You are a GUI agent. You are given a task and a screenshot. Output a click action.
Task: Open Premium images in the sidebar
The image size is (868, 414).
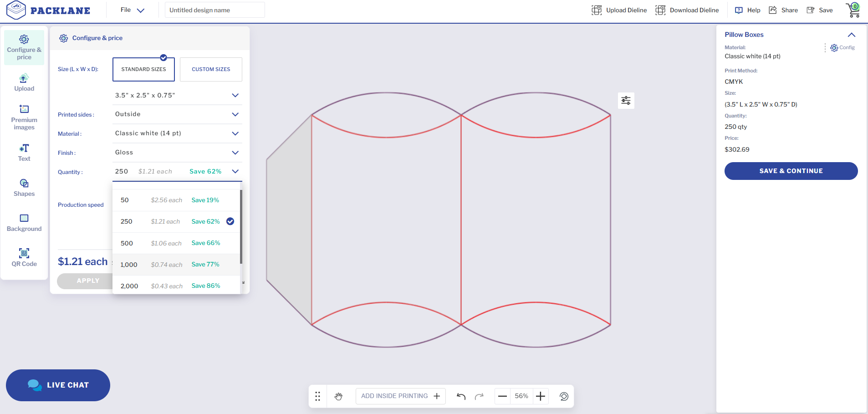tap(24, 118)
